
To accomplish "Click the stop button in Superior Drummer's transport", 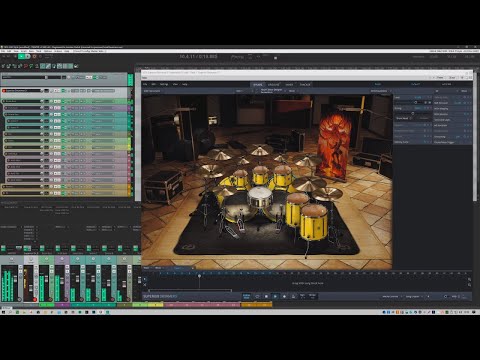I will coord(266,296).
